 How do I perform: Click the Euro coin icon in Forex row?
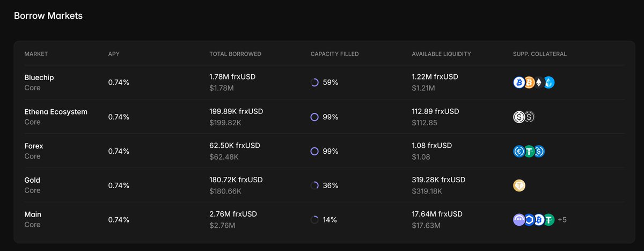pos(519,151)
